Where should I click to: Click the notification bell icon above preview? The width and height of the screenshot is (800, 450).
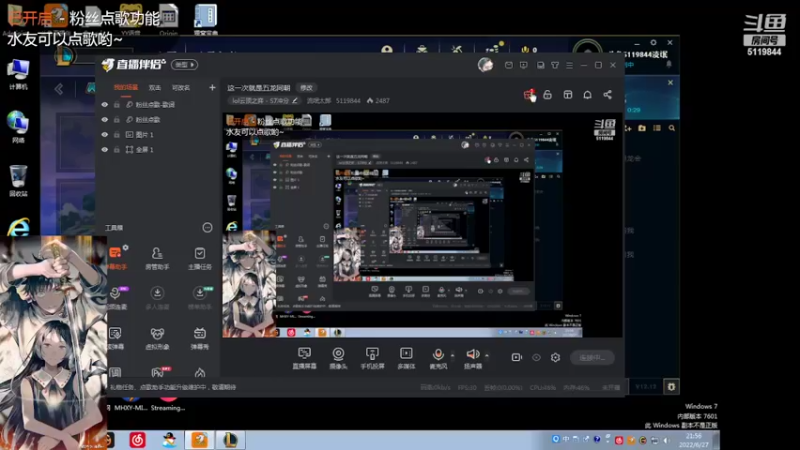(x=587, y=95)
